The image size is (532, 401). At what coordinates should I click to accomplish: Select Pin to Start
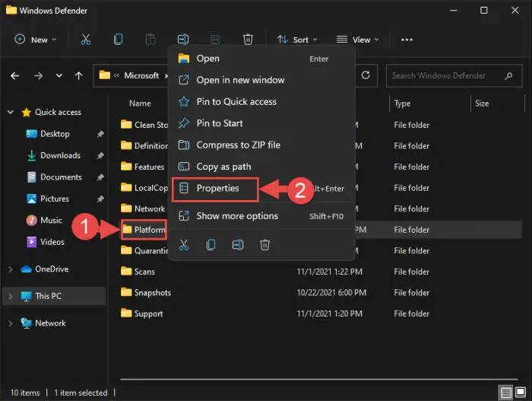(261, 123)
